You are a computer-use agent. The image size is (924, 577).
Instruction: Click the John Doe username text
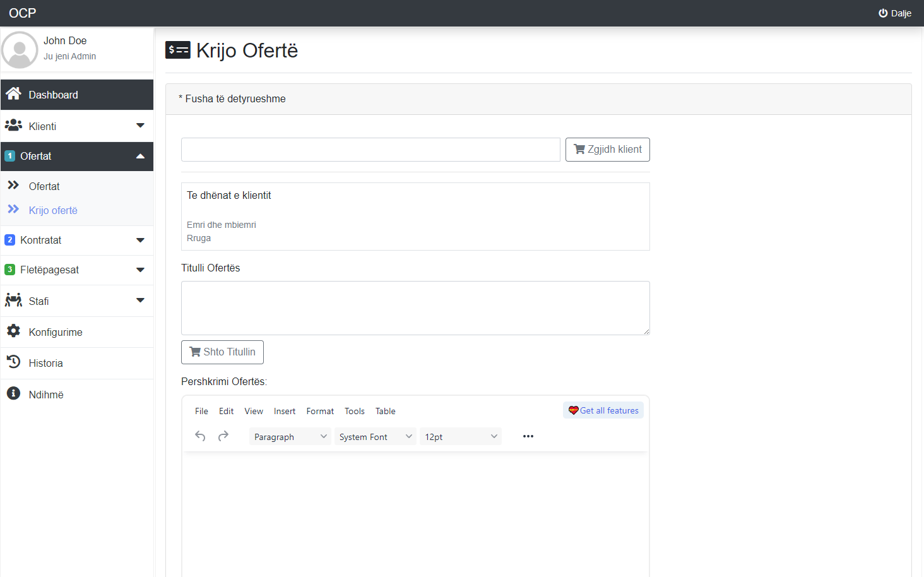coord(65,40)
